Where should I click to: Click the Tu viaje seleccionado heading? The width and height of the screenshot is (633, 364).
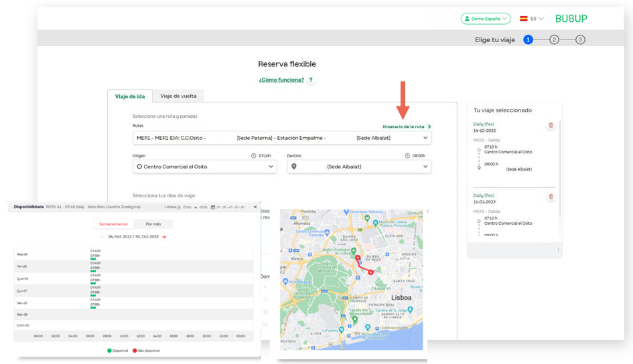(502, 110)
